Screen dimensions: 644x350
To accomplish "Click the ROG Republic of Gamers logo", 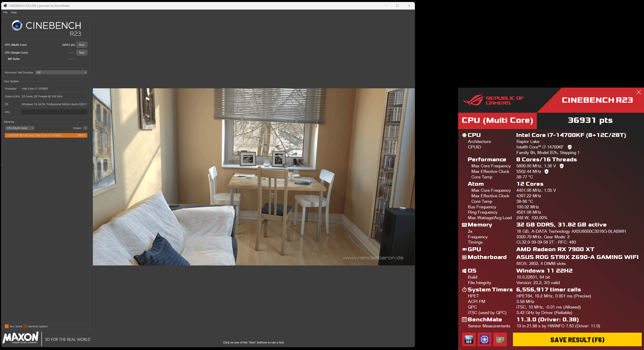I will tap(493, 100).
